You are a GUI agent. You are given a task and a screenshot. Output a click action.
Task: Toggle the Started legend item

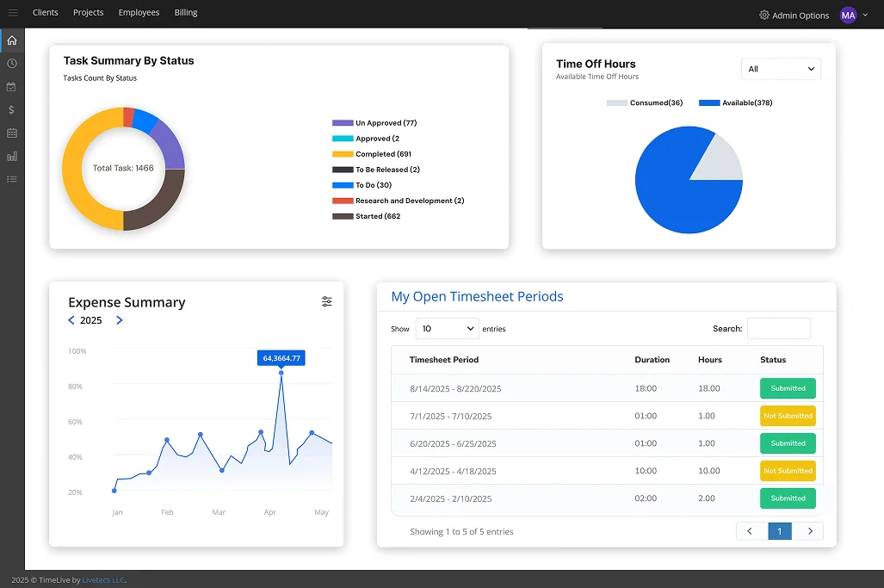click(x=367, y=216)
